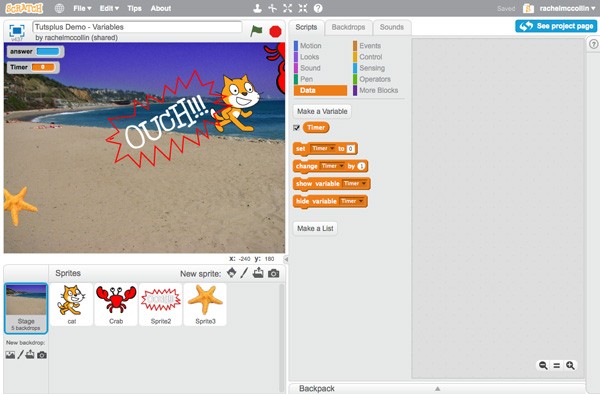The image size is (600, 394).
Task: Toggle the Timer variable checkbox
Action: point(296,128)
